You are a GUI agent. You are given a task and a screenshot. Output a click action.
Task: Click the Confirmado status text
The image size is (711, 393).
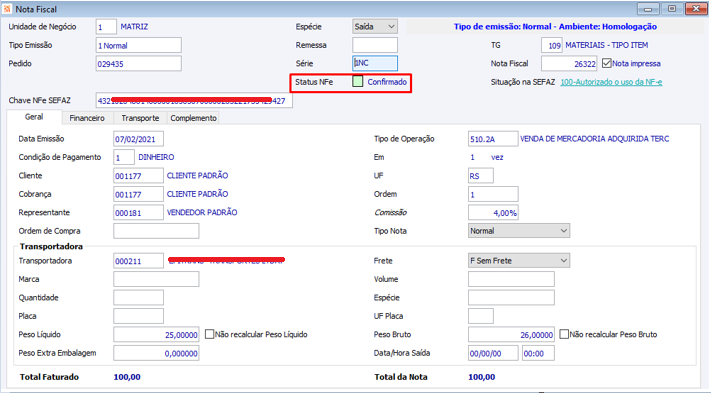point(387,82)
